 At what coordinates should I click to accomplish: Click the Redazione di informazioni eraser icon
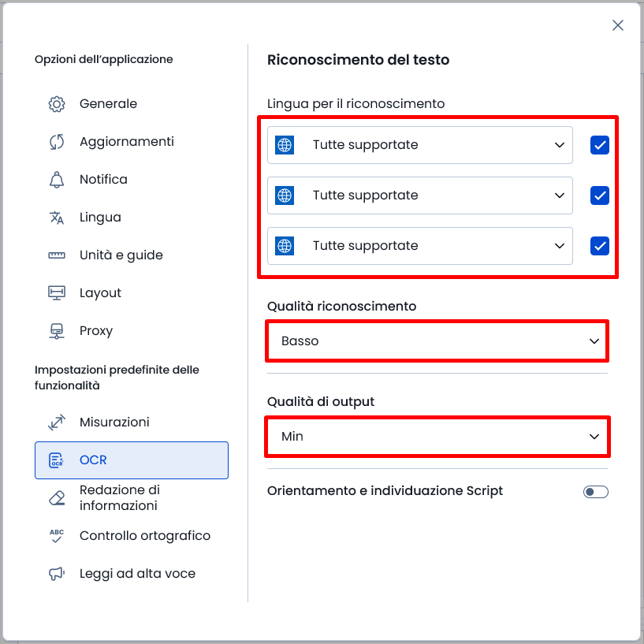(x=57, y=498)
